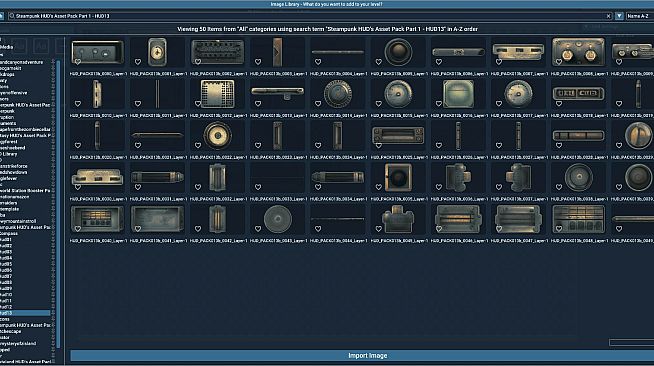Click the magnifier search icon
The width and height of the screenshot is (654, 366).
pyautogui.click(x=12, y=16)
